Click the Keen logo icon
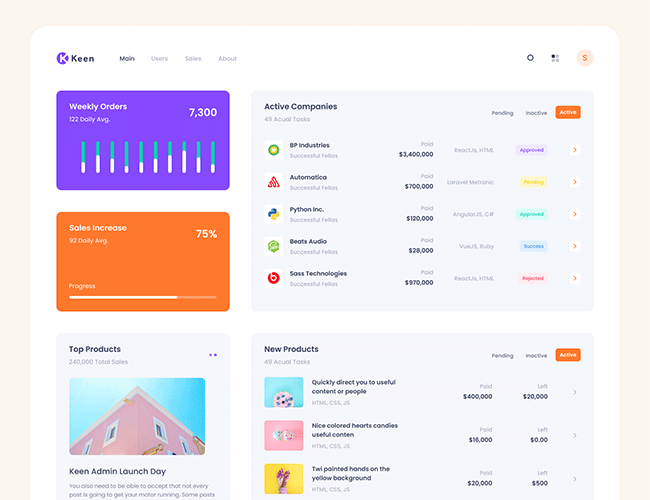This screenshot has width=650, height=500. (63, 58)
